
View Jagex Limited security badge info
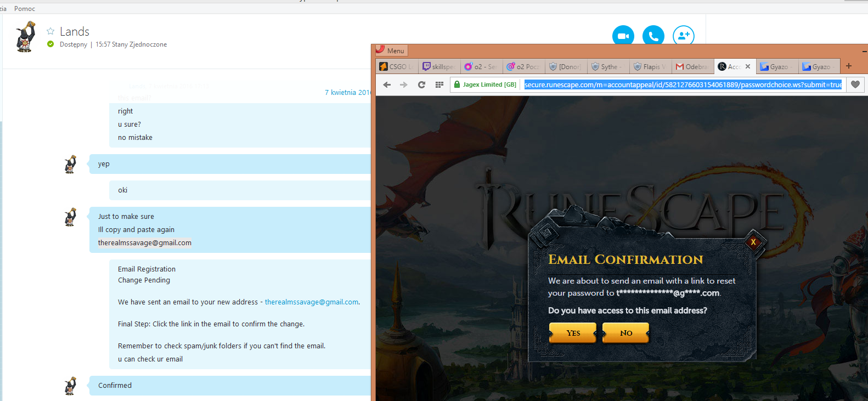[486, 84]
